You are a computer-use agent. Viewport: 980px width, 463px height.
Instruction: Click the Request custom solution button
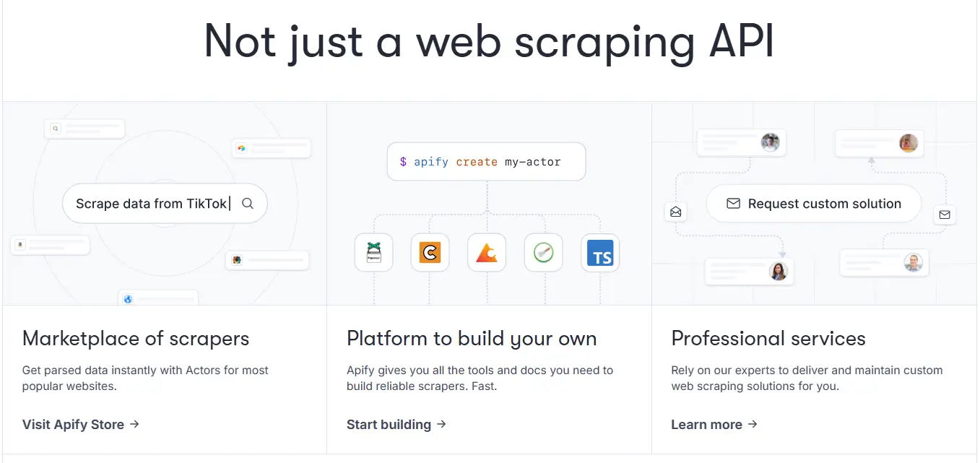point(813,204)
